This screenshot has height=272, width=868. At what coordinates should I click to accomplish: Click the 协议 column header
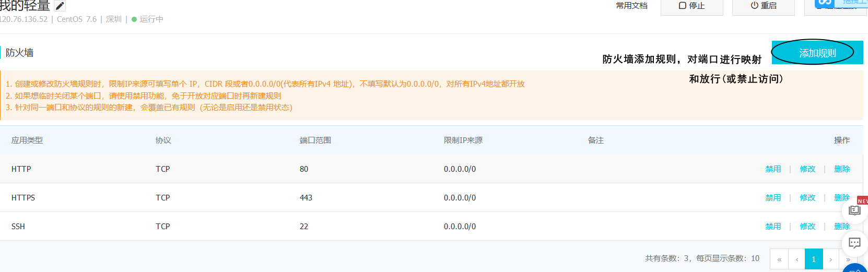[163, 140]
